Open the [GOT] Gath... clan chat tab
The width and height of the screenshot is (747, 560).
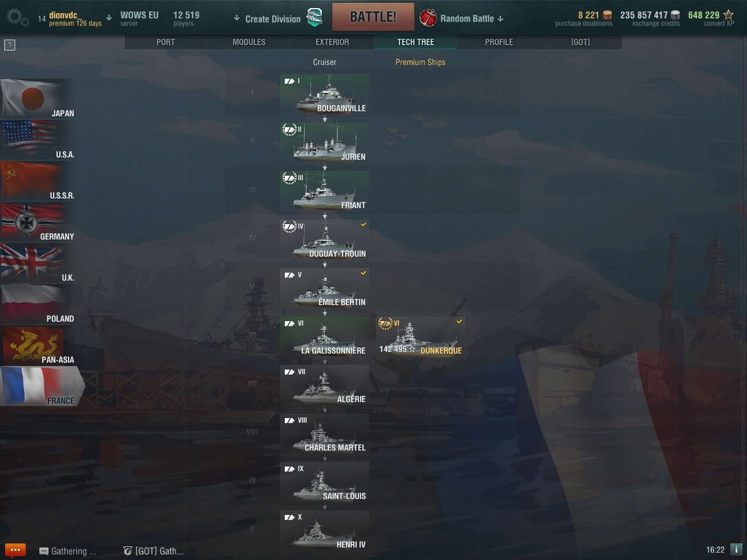154,551
